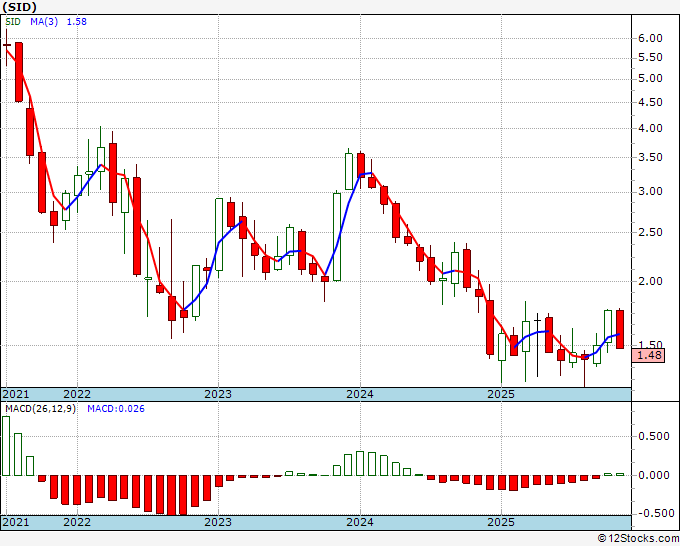Click 2021 on the price chart timeline
Image resolution: width=680 pixels, height=546 pixels.
(16, 394)
